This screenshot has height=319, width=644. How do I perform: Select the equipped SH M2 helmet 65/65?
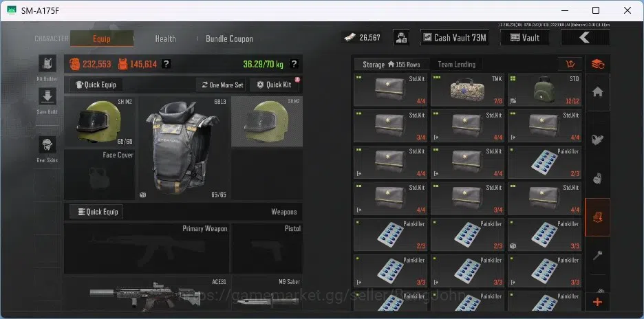click(99, 122)
